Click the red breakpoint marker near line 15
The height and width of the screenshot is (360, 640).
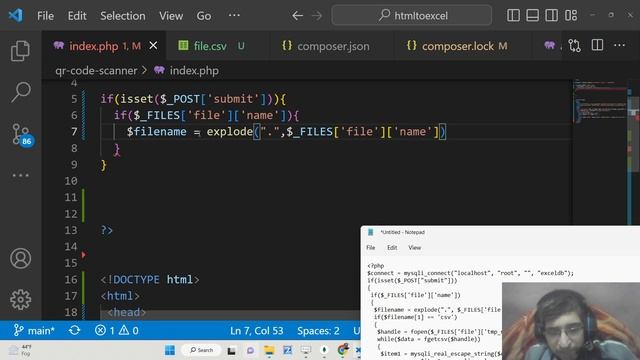(x=84, y=255)
